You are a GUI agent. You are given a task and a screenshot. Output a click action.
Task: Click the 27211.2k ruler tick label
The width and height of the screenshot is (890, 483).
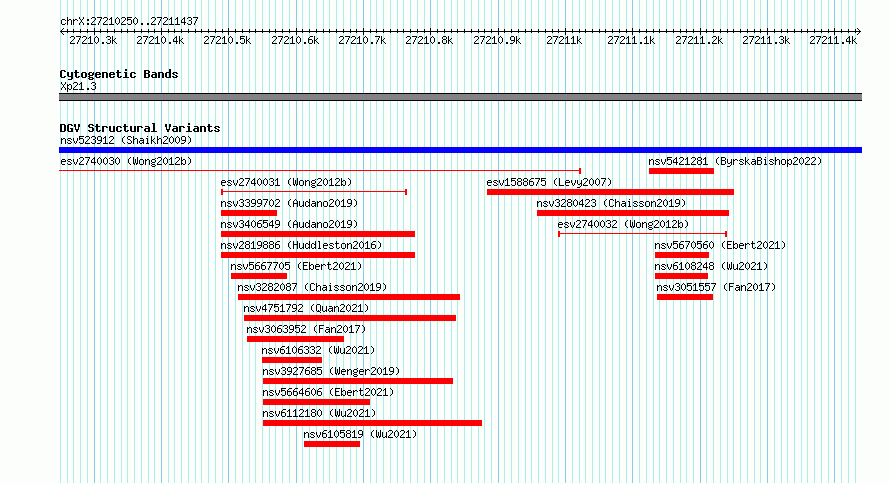coord(699,40)
